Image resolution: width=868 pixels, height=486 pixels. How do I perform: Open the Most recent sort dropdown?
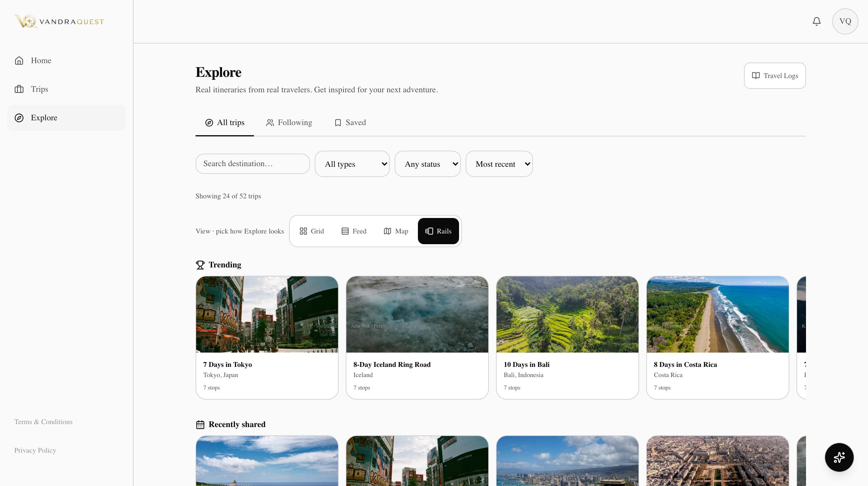pyautogui.click(x=499, y=164)
